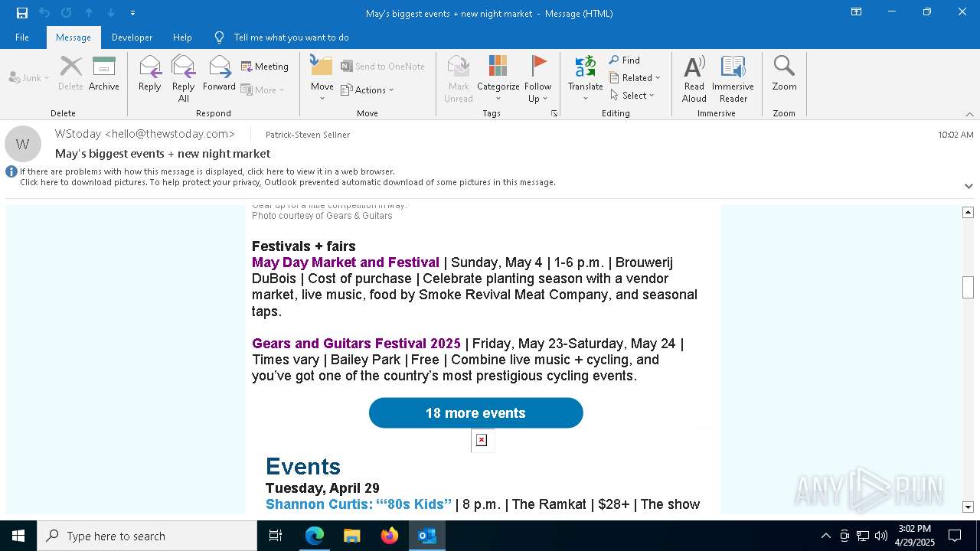Forward this email
Viewport: 980px width, 551px height.
219,73
